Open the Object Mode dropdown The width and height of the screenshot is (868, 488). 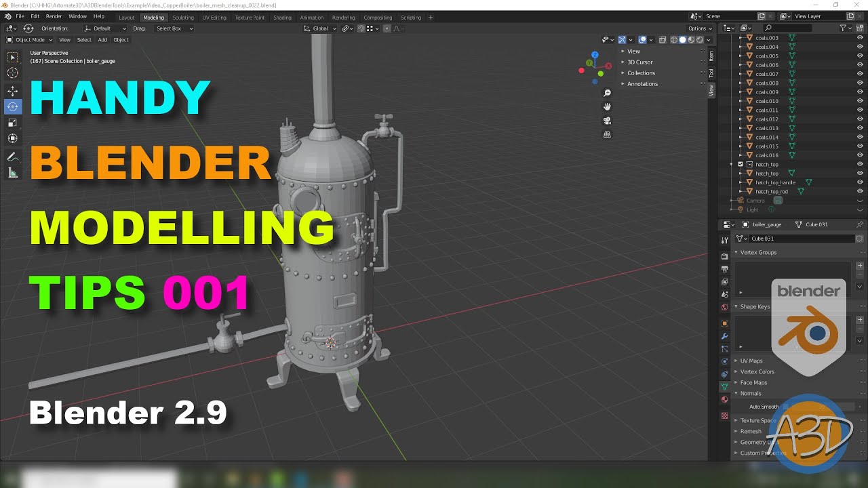tap(28, 39)
